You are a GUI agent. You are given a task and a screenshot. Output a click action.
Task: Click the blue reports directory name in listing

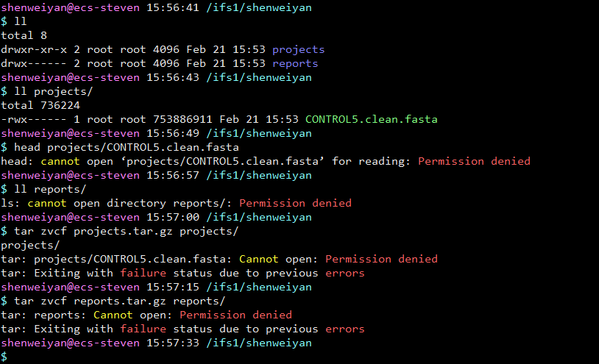coord(295,63)
